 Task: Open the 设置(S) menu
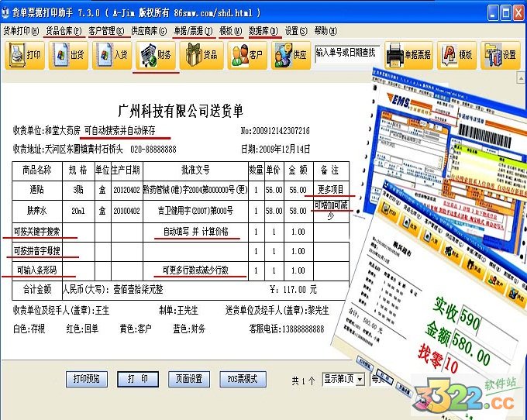[x=296, y=31]
